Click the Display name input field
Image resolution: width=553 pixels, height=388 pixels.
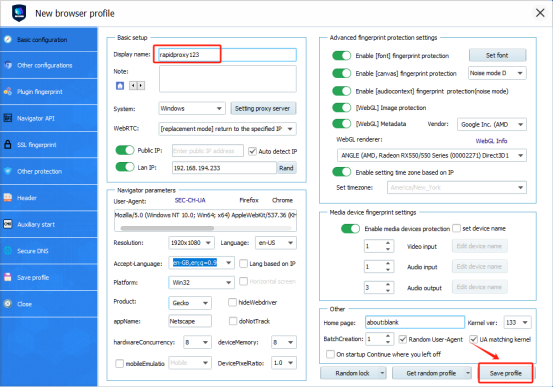tap(227, 55)
